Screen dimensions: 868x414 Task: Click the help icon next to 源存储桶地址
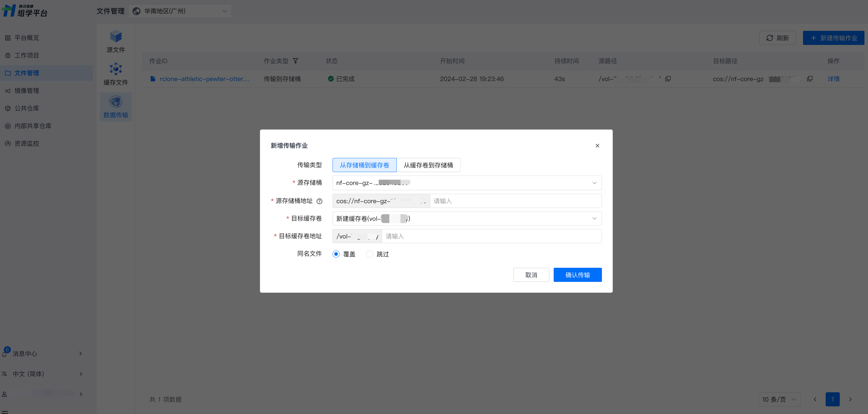(319, 201)
